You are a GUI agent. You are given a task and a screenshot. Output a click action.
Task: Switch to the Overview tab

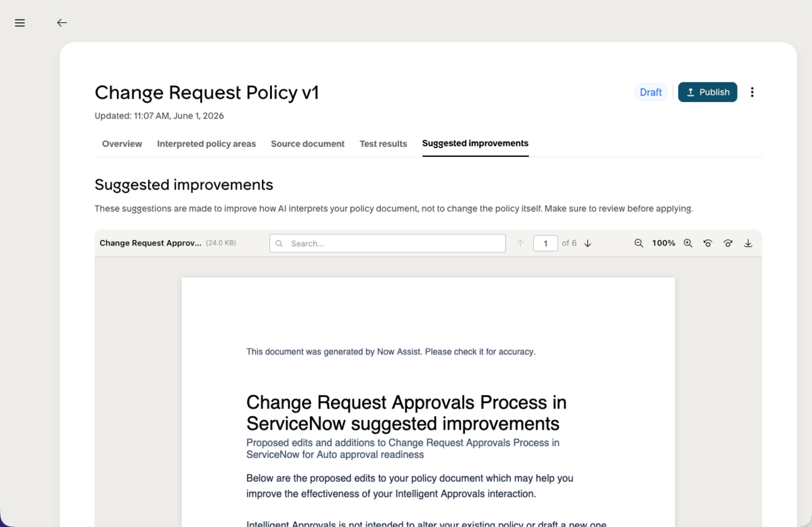tap(122, 143)
